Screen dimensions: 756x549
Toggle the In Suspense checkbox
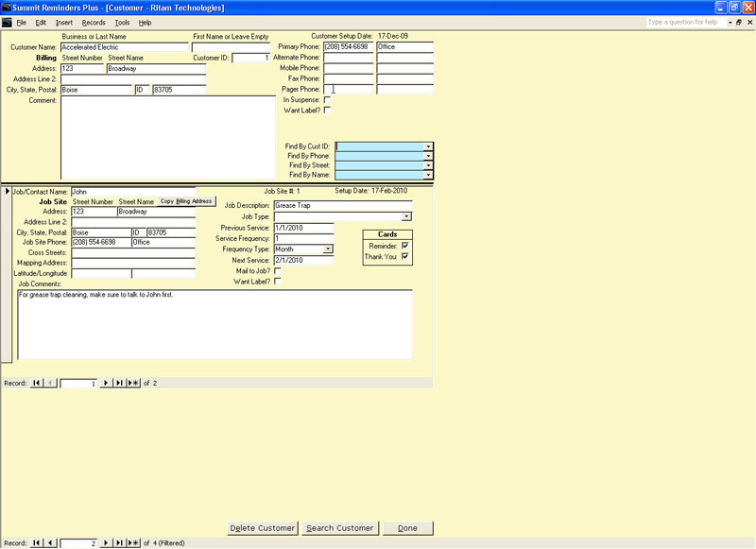[x=328, y=99]
